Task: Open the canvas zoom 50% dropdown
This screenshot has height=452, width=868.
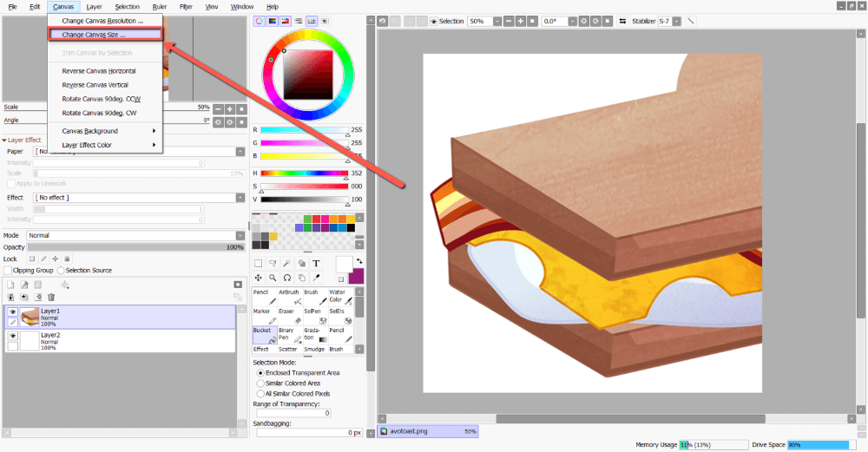Action: [x=489, y=21]
